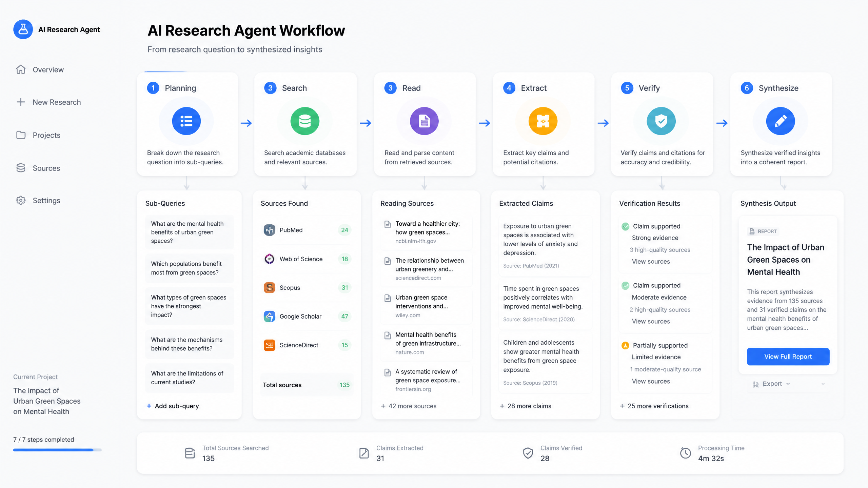This screenshot has height=488, width=868.
Task: Click the Synthesize pencil icon
Action: coord(781,121)
